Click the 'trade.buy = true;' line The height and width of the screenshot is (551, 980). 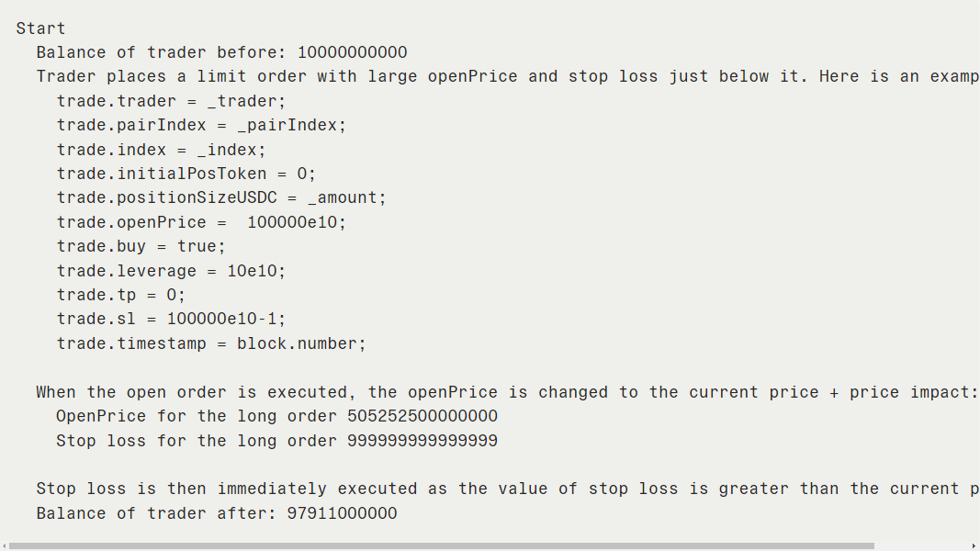(141, 246)
